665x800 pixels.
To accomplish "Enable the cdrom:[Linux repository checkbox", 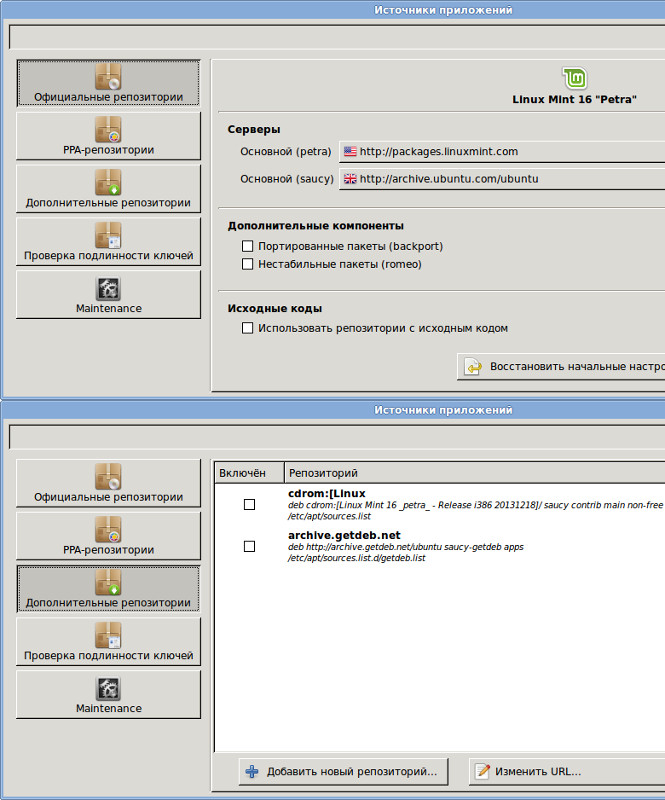I will click(249, 505).
